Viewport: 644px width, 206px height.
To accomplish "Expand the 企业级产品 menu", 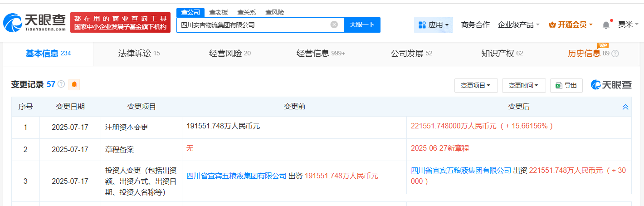I will coord(518,25).
